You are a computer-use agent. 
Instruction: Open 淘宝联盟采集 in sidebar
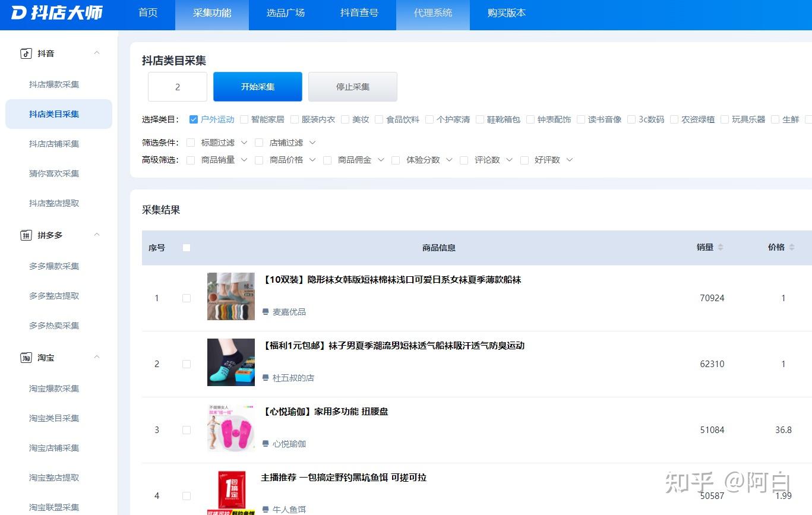54,507
